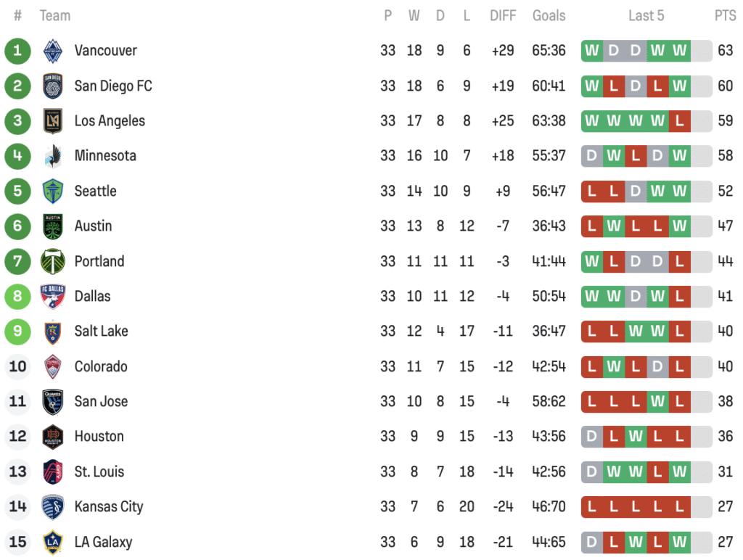The width and height of the screenshot is (743, 560).
Task: Click Los Angeles's red L result badge
Action: coord(679,121)
